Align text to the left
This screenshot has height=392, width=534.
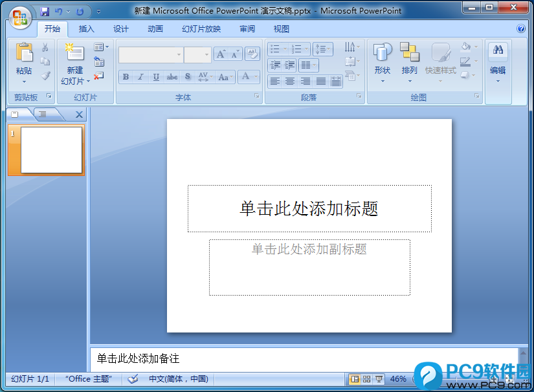point(275,82)
